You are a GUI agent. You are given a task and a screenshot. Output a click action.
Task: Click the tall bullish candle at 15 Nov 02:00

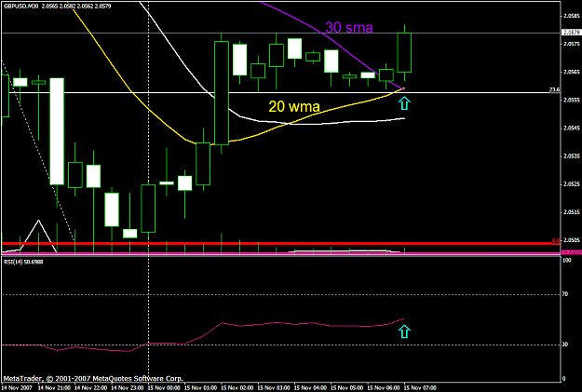222,93
